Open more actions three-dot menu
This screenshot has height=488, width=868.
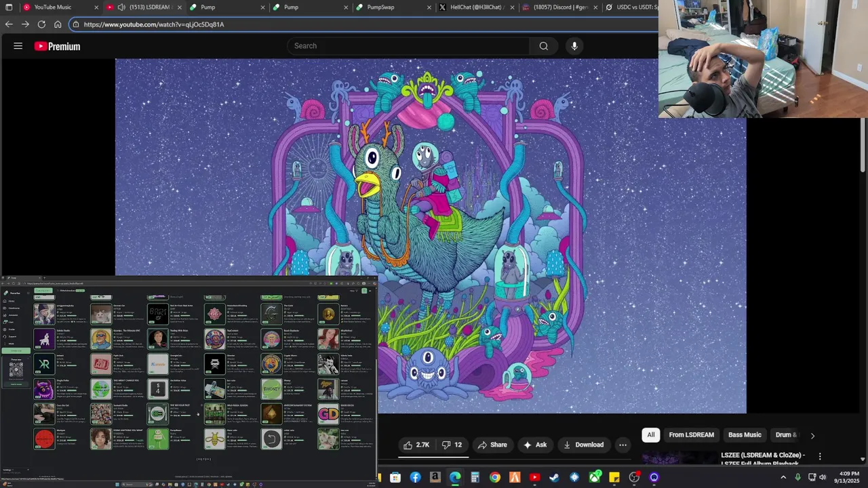623,445
